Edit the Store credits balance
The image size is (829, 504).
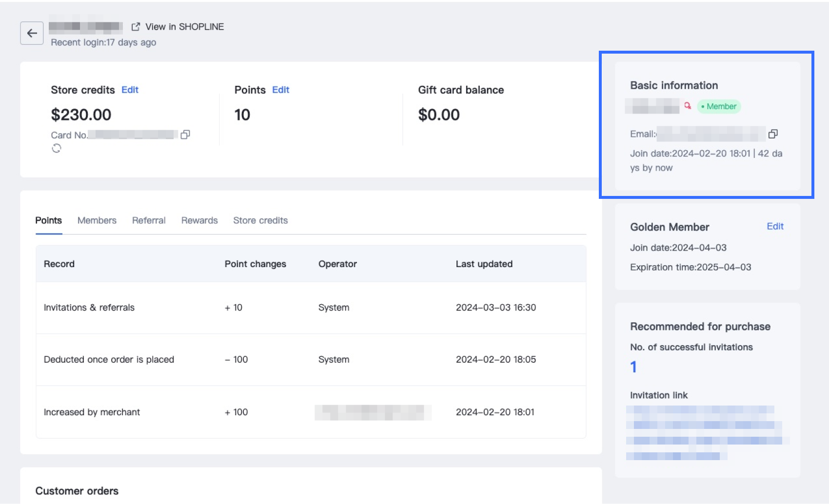click(x=130, y=90)
